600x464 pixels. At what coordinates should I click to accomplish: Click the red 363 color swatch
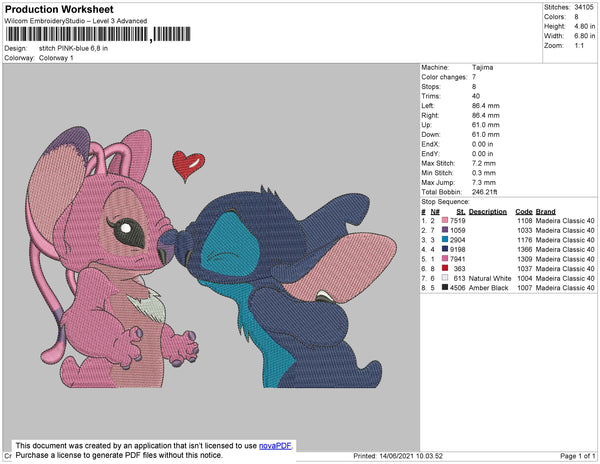coord(445,268)
